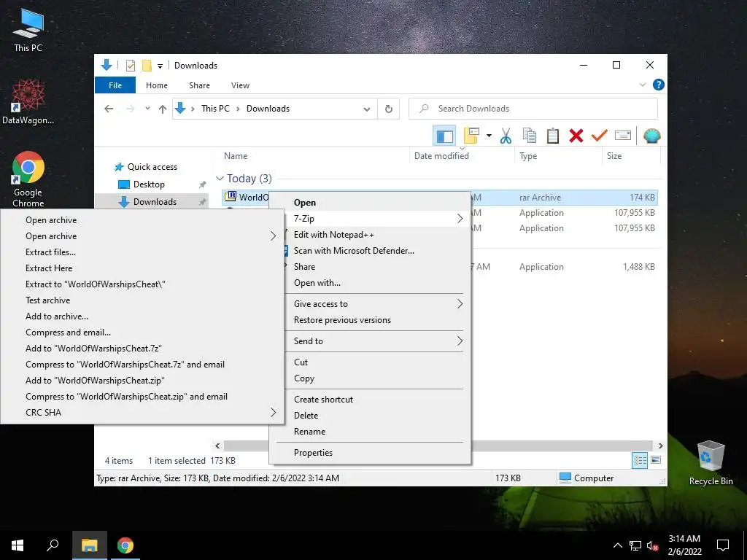Expand the CRC SHA submenu
The image size is (747, 560).
click(x=142, y=413)
